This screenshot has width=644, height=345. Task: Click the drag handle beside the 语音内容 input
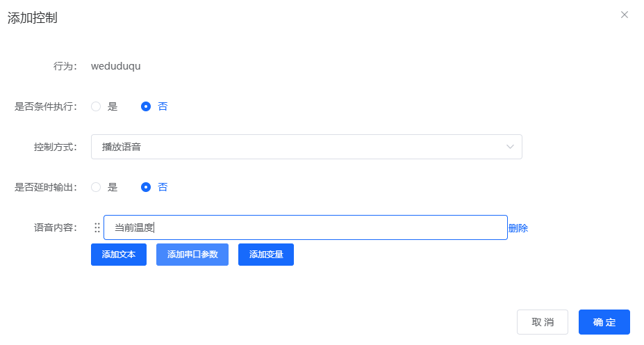pyautogui.click(x=97, y=227)
